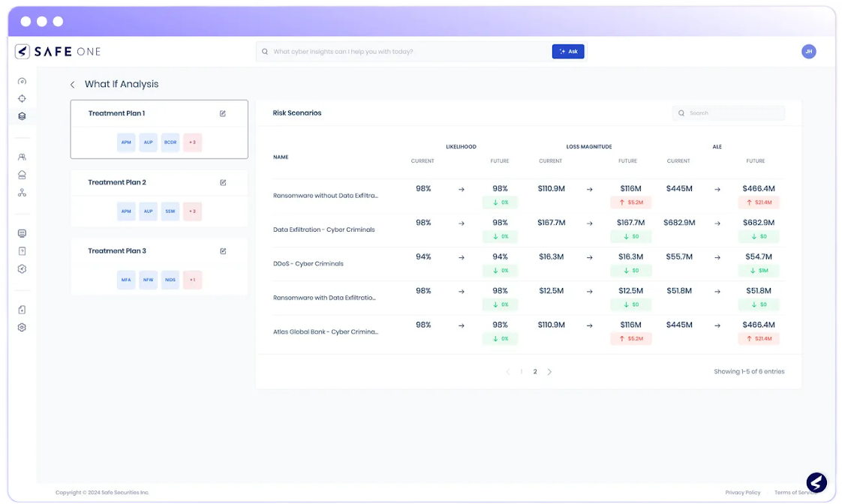Image resolution: width=842 pixels, height=504 pixels.
Task: Click the SAFE ONE logo
Action: pos(58,52)
